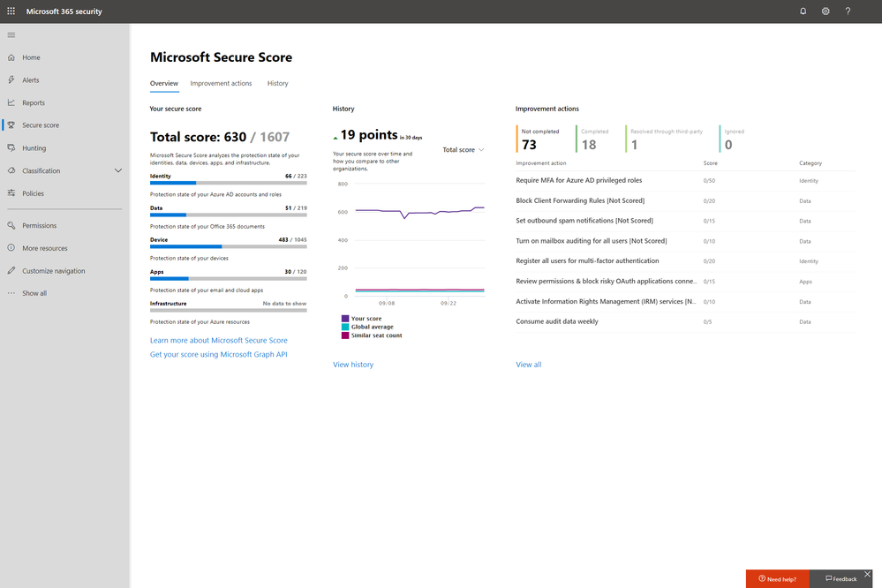Click the Microsoft 365 security header title
This screenshot has width=882, height=588.
point(64,11)
